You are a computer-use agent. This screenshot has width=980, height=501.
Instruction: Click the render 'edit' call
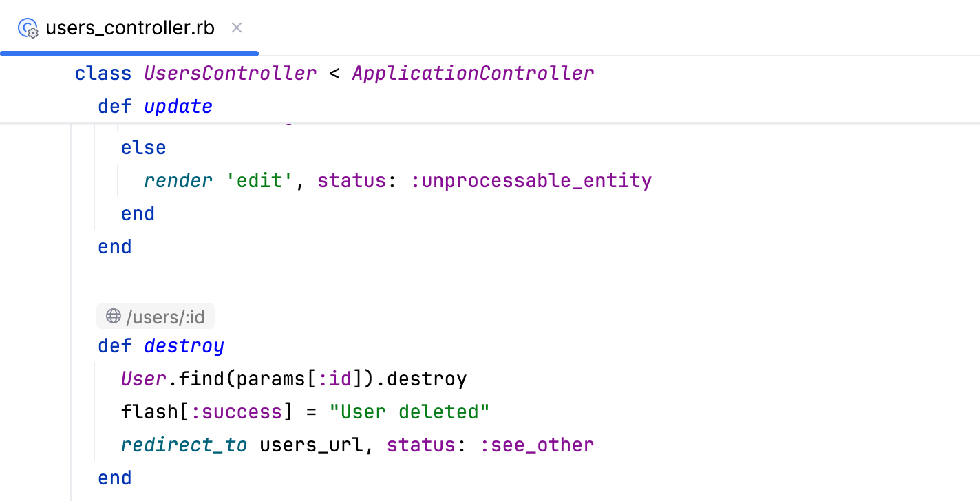click(178, 180)
